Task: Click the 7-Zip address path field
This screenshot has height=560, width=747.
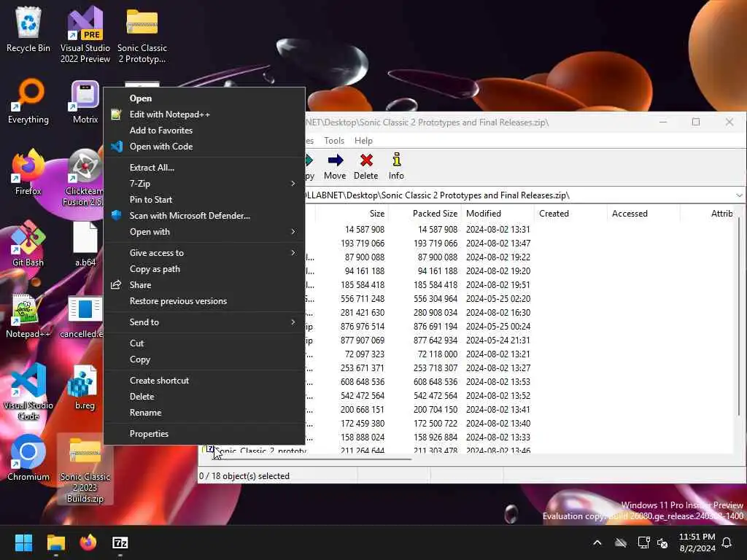Action: 519,195
